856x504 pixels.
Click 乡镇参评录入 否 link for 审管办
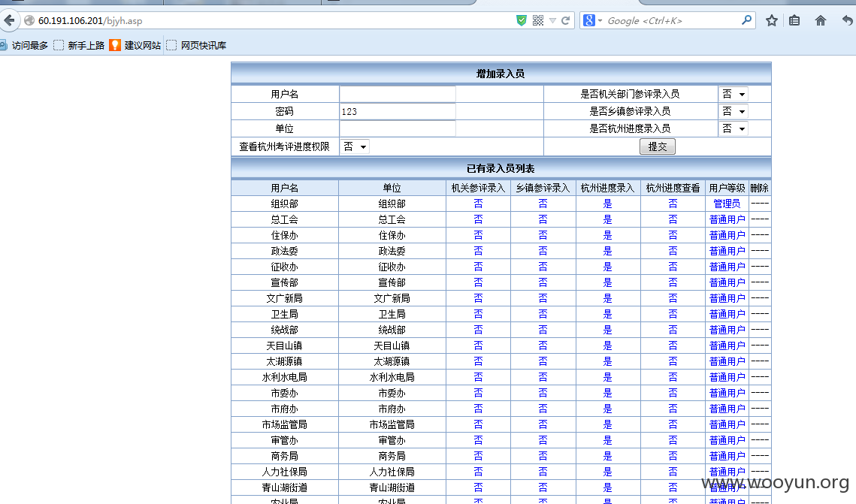click(x=543, y=441)
